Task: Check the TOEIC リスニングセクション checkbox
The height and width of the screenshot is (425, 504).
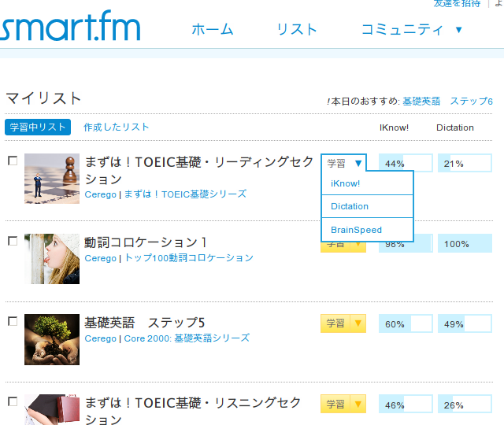Action: point(13,401)
